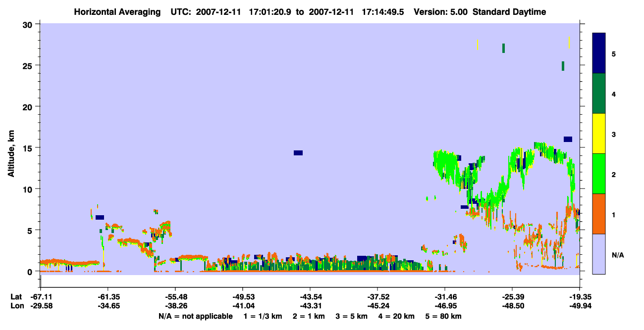Click the longitude value -34.65
This screenshot has height=330, width=644.
pos(108,306)
